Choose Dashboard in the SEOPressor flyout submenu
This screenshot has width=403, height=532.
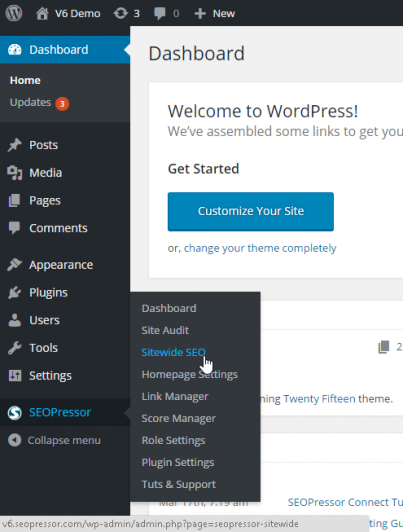coord(169,308)
